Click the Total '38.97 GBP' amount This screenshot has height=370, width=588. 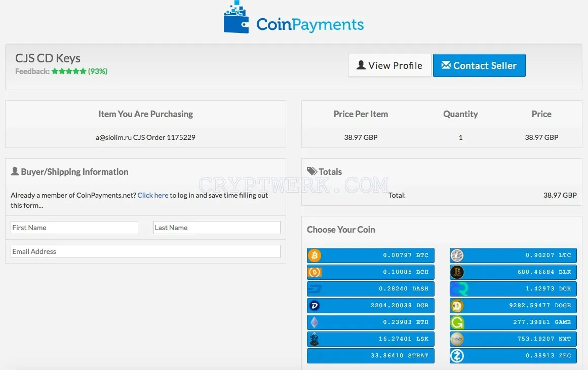(x=560, y=195)
